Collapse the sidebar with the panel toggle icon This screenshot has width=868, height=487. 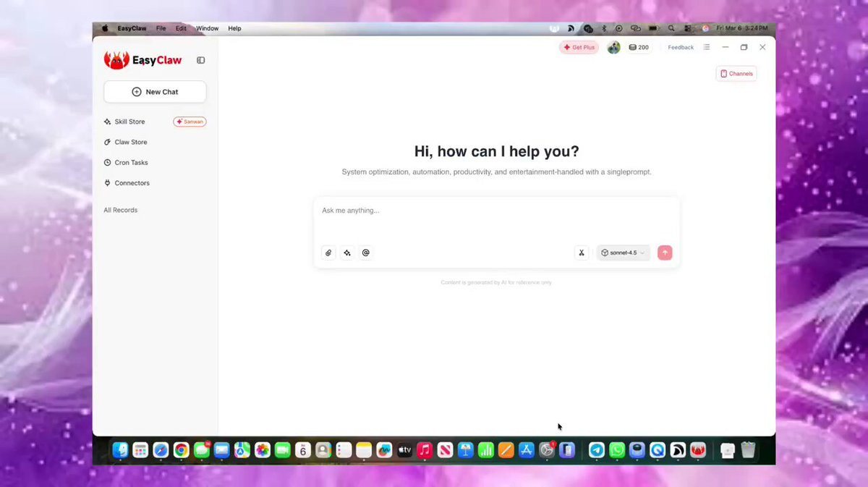pos(201,60)
